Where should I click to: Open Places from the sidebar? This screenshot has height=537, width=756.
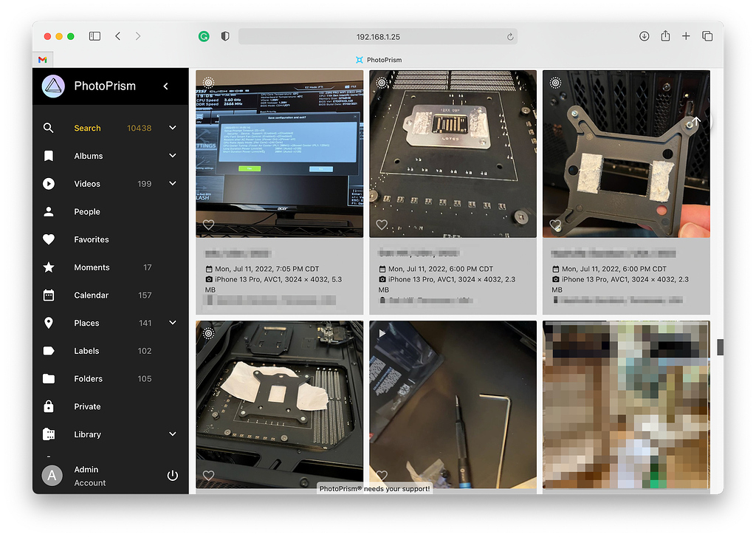[x=86, y=323]
